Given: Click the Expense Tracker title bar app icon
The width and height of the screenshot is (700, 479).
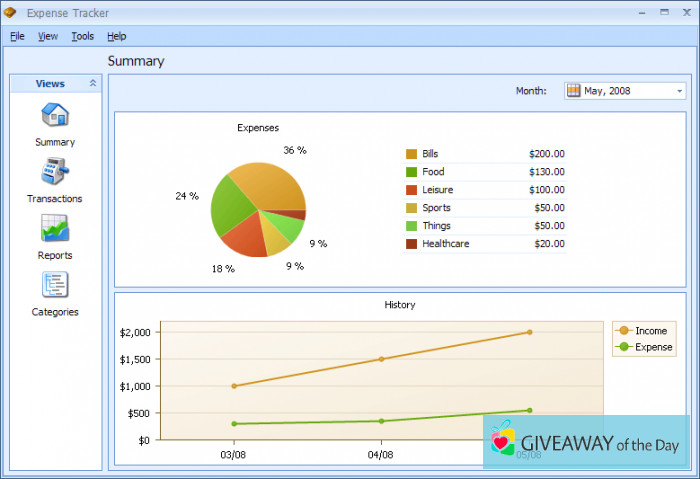Looking at the screenshot, I should [12, 13].
